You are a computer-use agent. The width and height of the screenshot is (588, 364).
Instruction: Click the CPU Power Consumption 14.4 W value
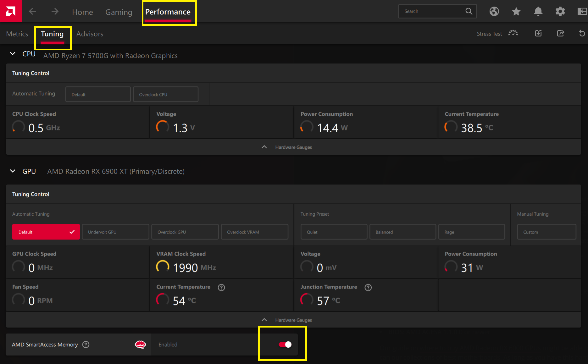point(332,128)
